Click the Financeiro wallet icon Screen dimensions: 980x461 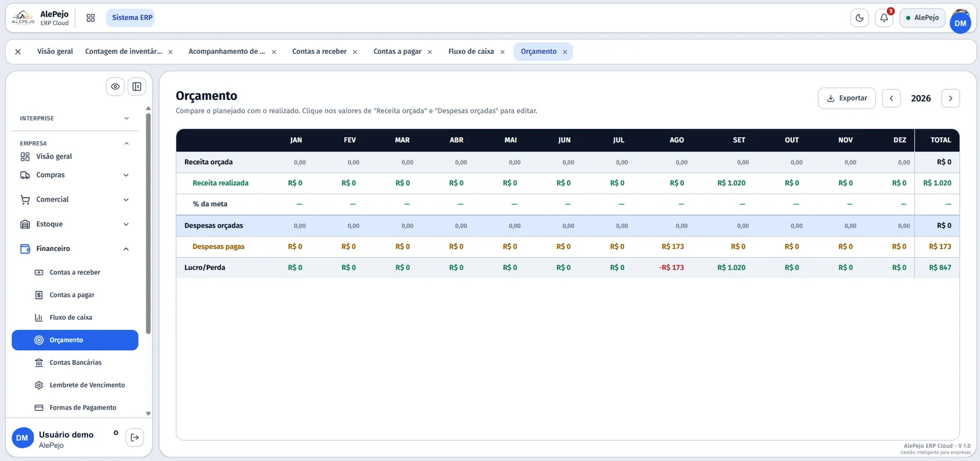25,249
